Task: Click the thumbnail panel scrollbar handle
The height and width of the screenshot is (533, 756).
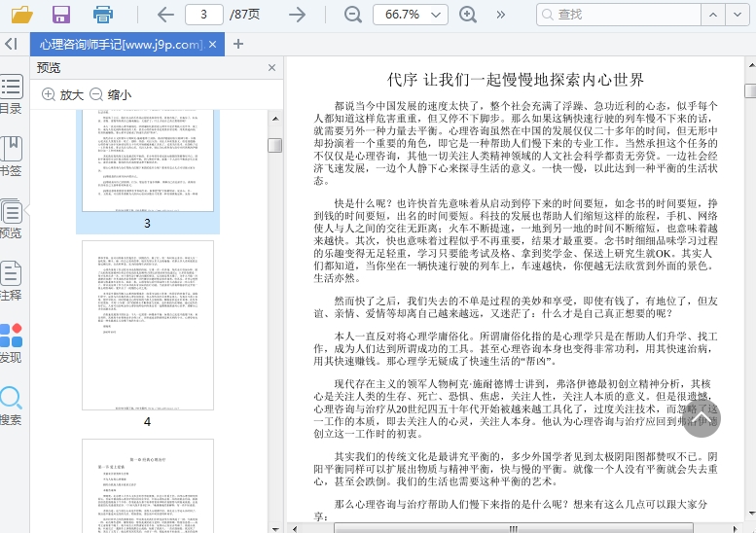Action: tap(274, 145)
